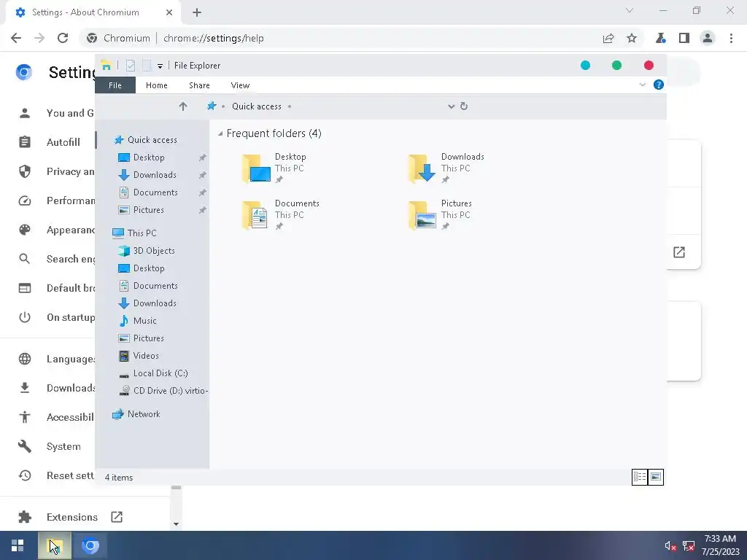Click the Chrome Labs flask icon

click(x=660, y=38)
